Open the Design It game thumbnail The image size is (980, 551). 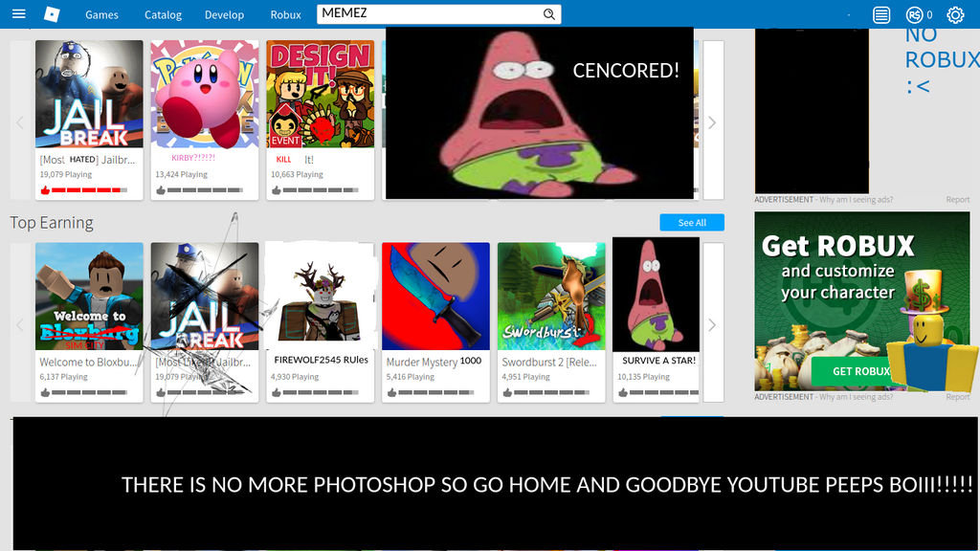(x=320, y=94)
